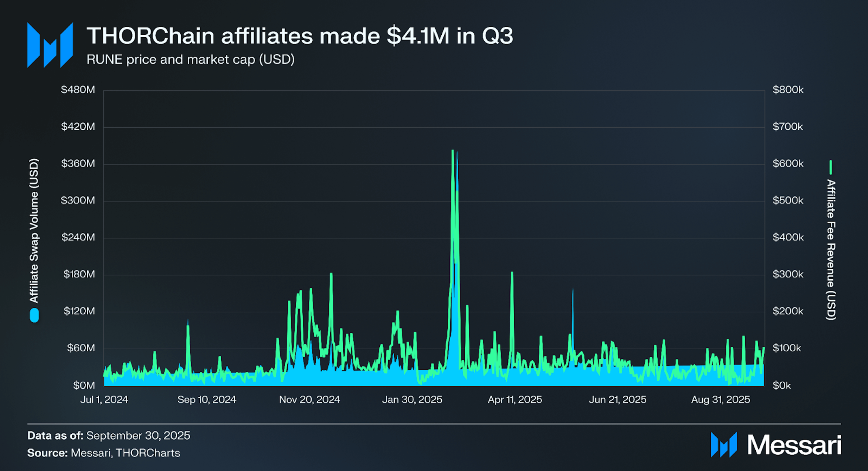
Task: Click the Jul 1, 2024 x-axis label
Action: 104,400
